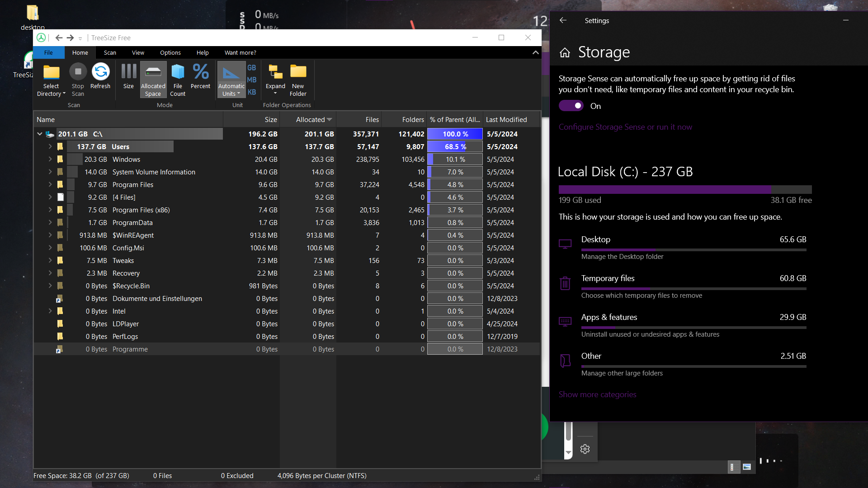Click the Users folder icon
868x488 pixels.
(x=60, y=146)
